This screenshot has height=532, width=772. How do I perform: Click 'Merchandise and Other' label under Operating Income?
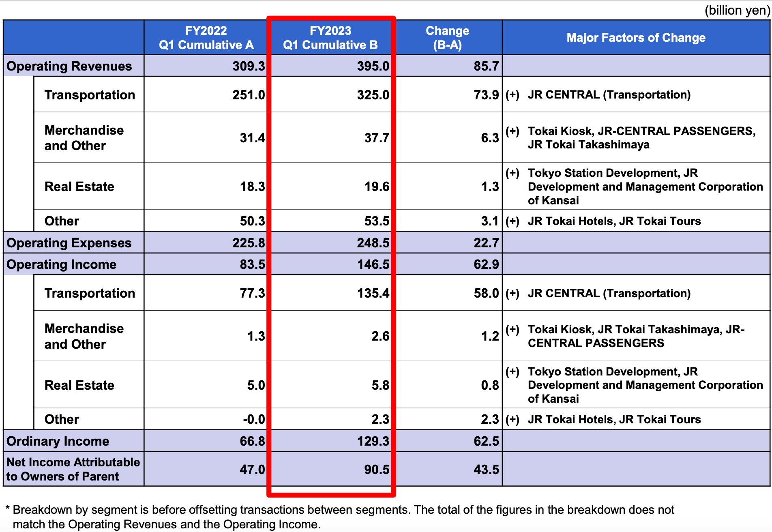tap(84, 336)
